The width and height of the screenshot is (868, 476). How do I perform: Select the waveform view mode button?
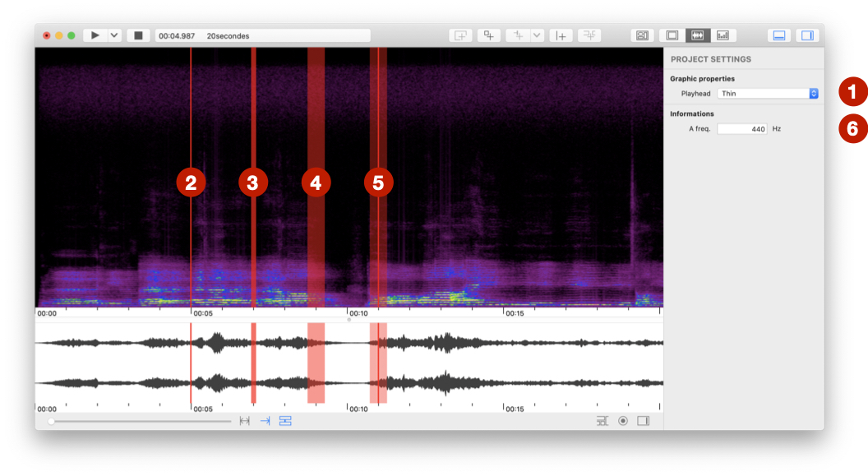point(698,35)
